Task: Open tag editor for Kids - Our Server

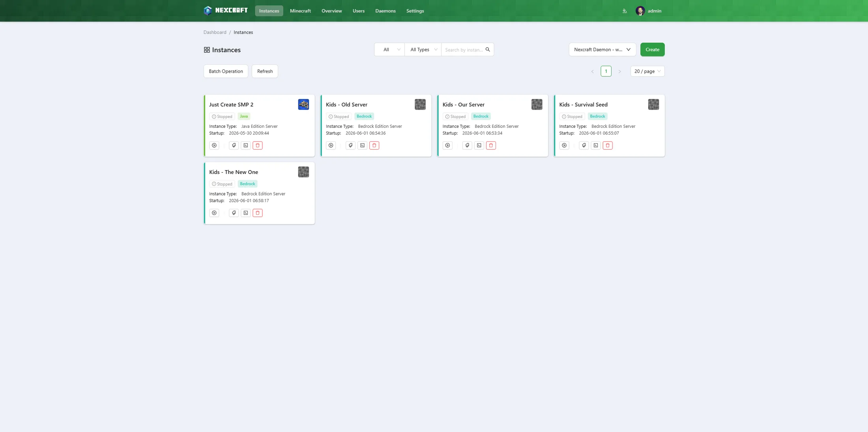Action: click(x=468, y=145)
